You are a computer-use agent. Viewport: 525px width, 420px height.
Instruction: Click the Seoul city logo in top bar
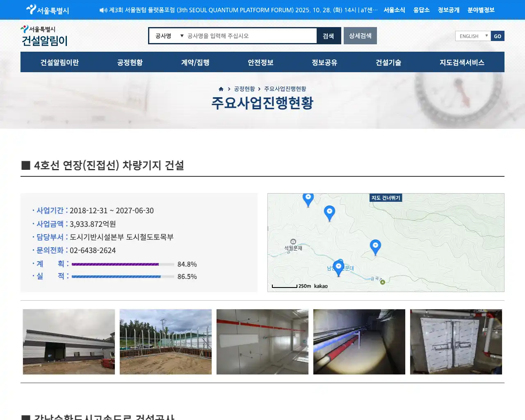click(x=47, y=10)
